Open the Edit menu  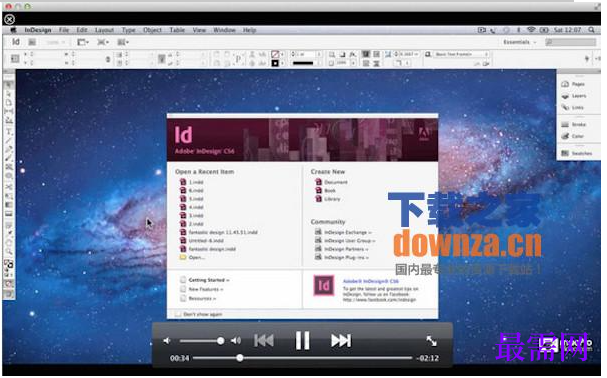pos(82,30)
